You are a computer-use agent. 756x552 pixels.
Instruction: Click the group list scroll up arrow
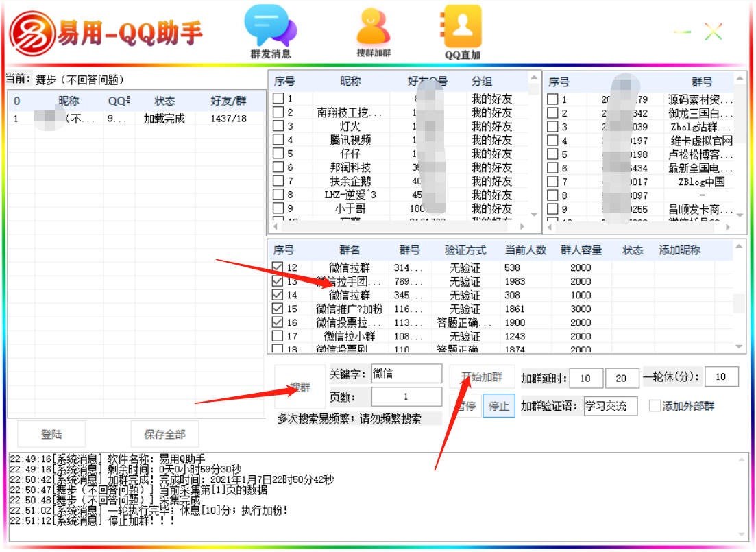click(740, 78)
